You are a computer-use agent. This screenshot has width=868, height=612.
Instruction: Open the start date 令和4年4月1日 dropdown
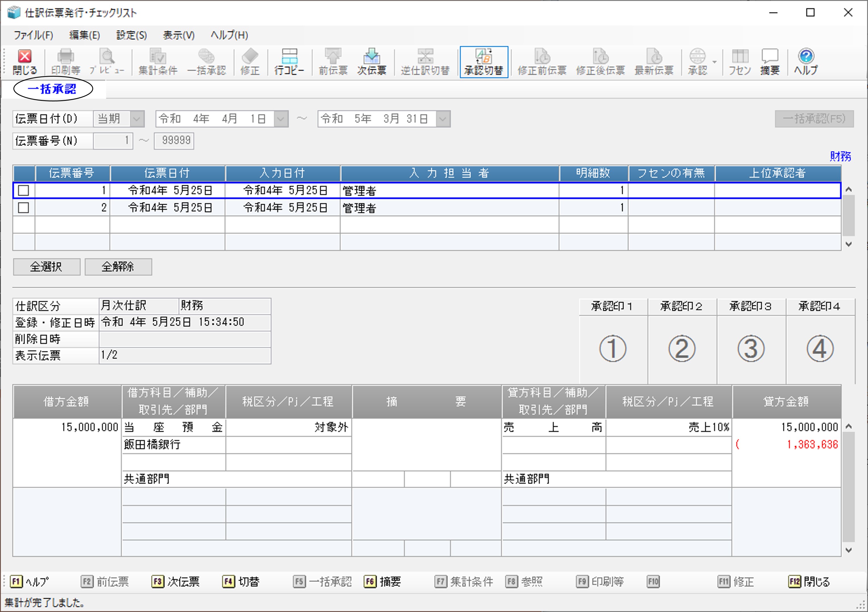click(280, 119)
